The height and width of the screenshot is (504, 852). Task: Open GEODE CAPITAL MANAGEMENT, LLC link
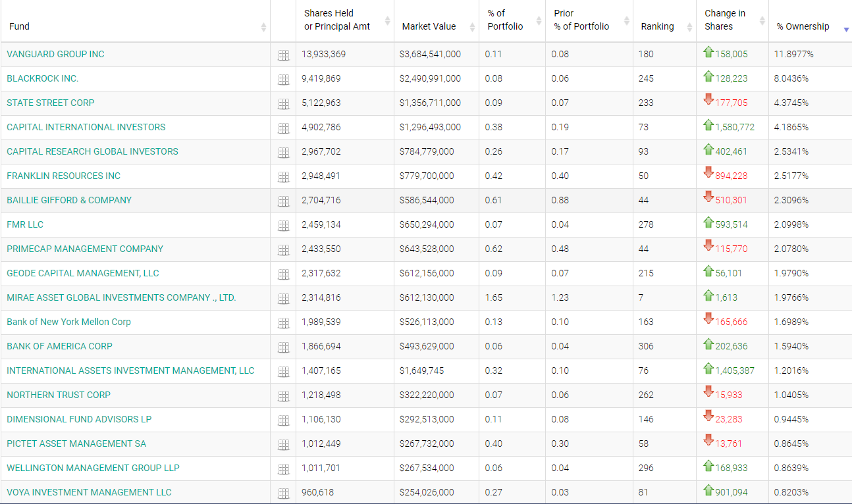coord(83,273)
